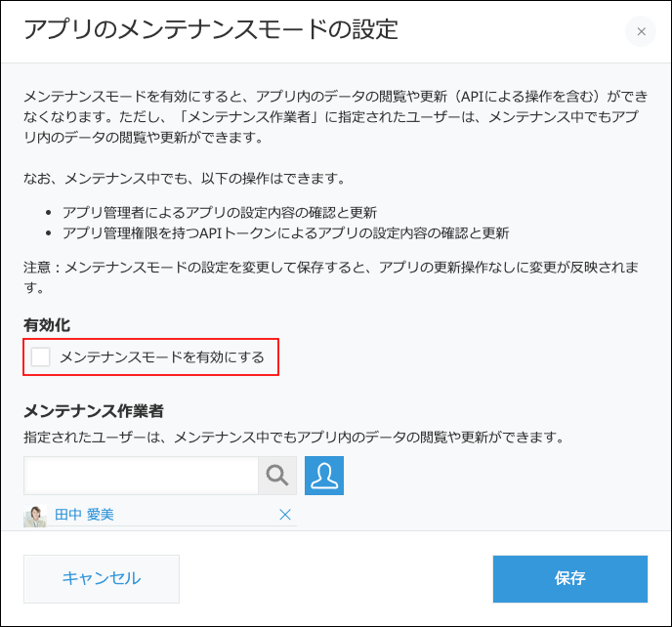Click the キャンセル button
The width and height of the screenshot is (672, 627).
click(x=102, y=579)
